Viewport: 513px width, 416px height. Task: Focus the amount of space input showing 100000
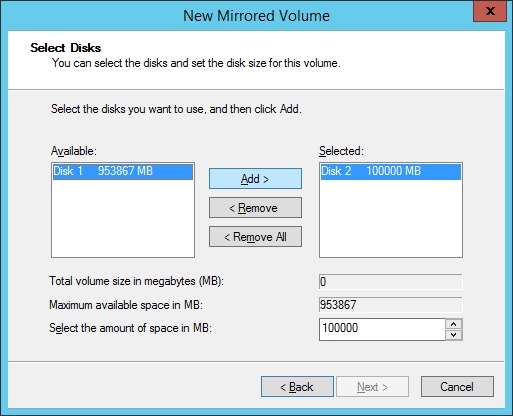point(382,329)
